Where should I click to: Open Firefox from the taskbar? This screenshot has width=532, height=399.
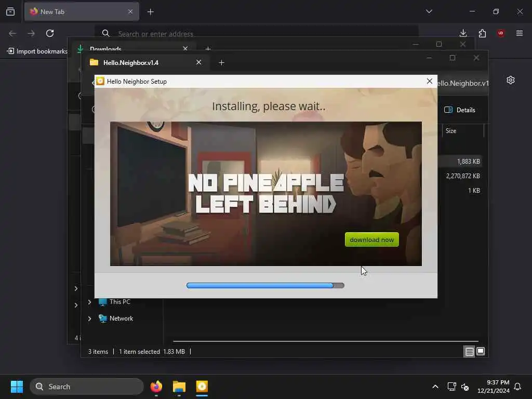point(156,387)
